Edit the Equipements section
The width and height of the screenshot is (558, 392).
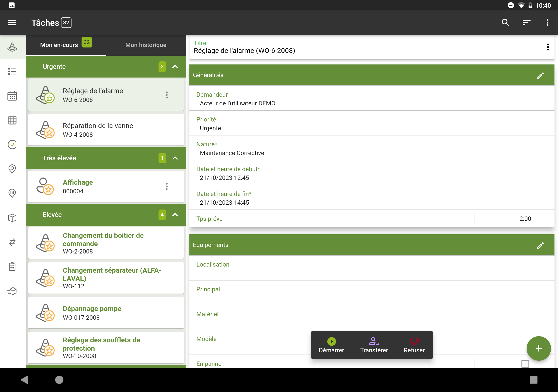(x=540, y=246)
